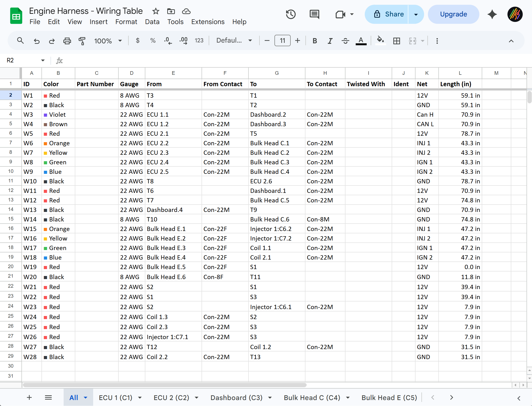Toggle italic formatting
The height and width of the screenshot is (406, 532).
click(330, 40)
